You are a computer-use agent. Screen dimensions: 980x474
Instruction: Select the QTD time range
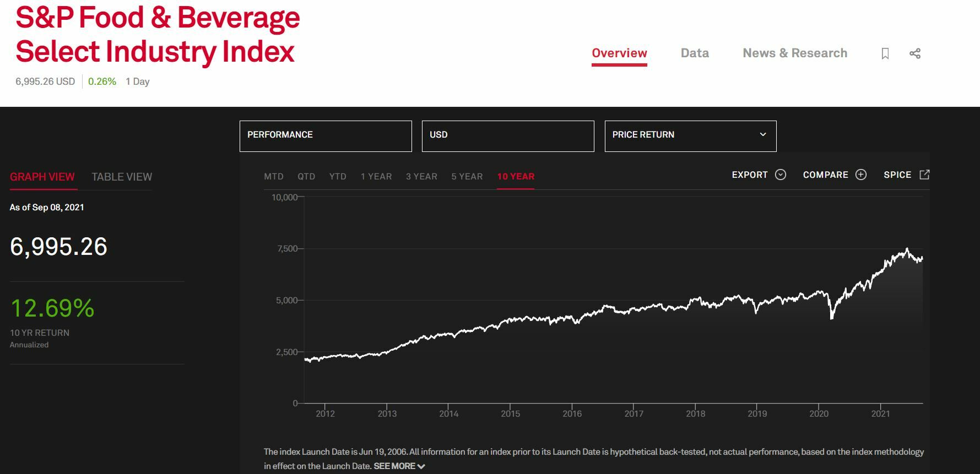(x=306, y=177)
